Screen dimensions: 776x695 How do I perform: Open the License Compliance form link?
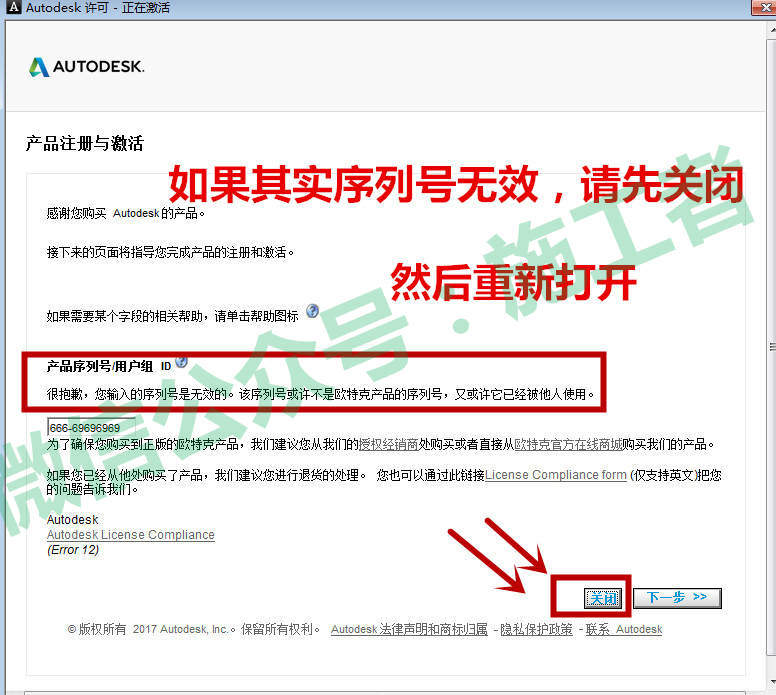coord(556,475)
